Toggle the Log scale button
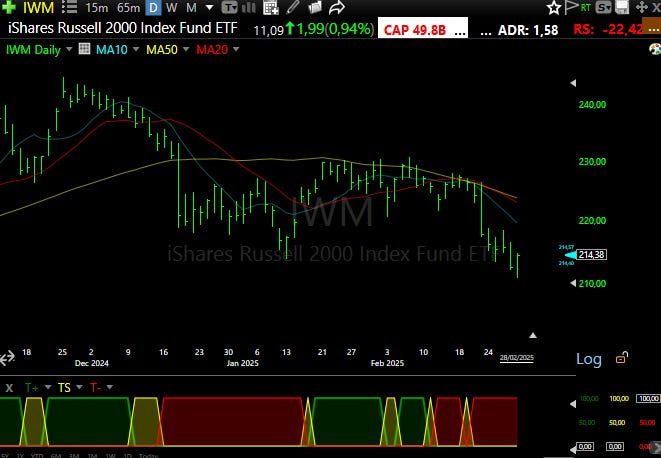Screen dimensions: 661x458 (x=588, y=359)
